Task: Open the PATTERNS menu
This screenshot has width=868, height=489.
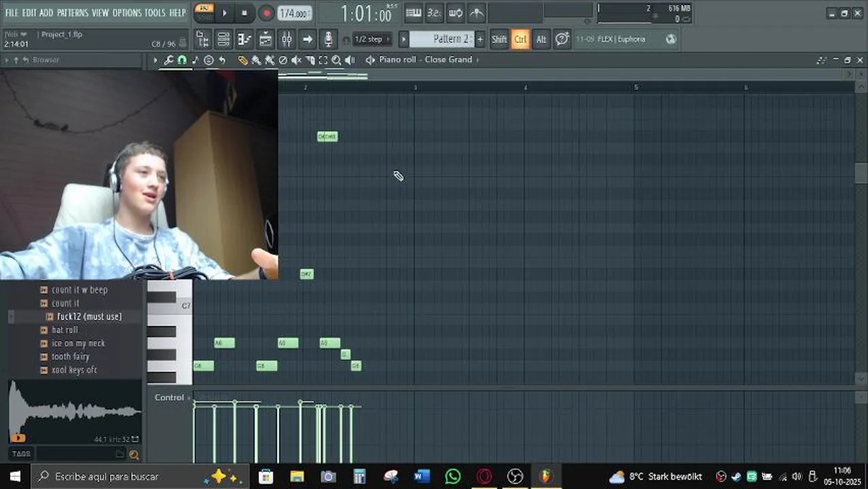Action: (x=72, y=13)
